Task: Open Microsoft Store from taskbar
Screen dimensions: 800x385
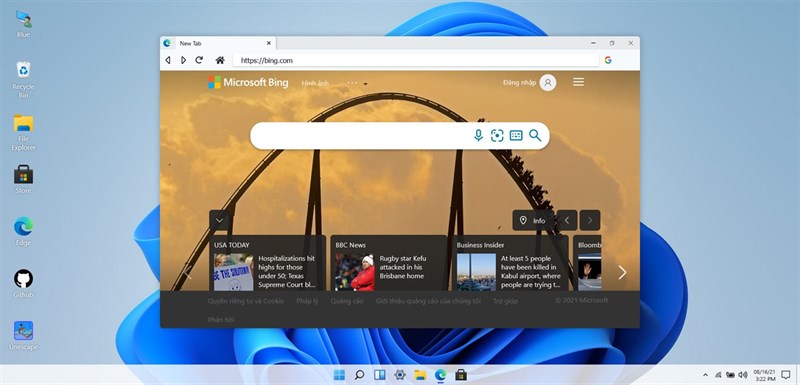Action: pyautogui.click(x=461, y=375)
